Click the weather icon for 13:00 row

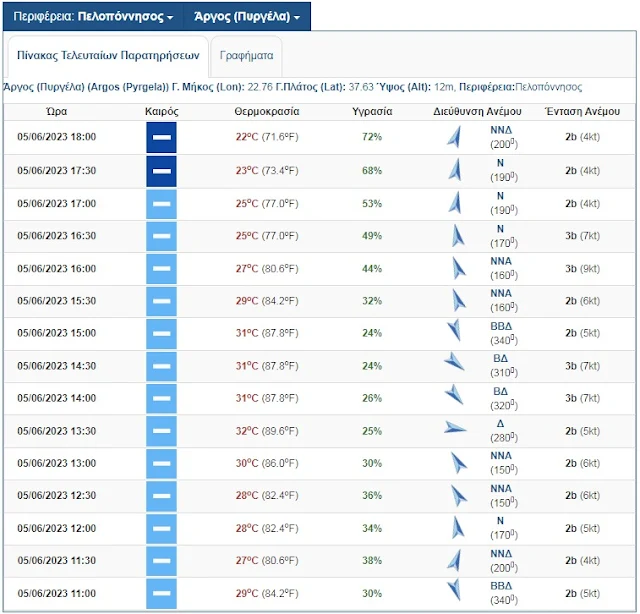(x=162, y=464)
